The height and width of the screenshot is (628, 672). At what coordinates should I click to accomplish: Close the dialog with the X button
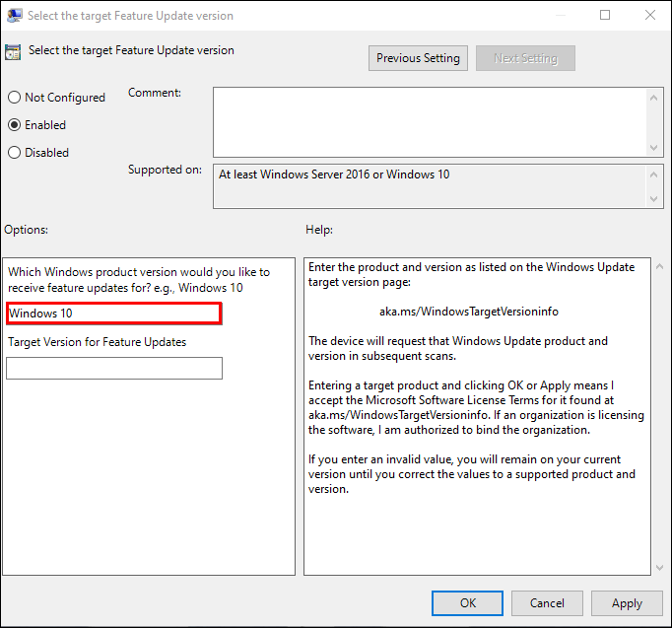click(x=650, y=15)
